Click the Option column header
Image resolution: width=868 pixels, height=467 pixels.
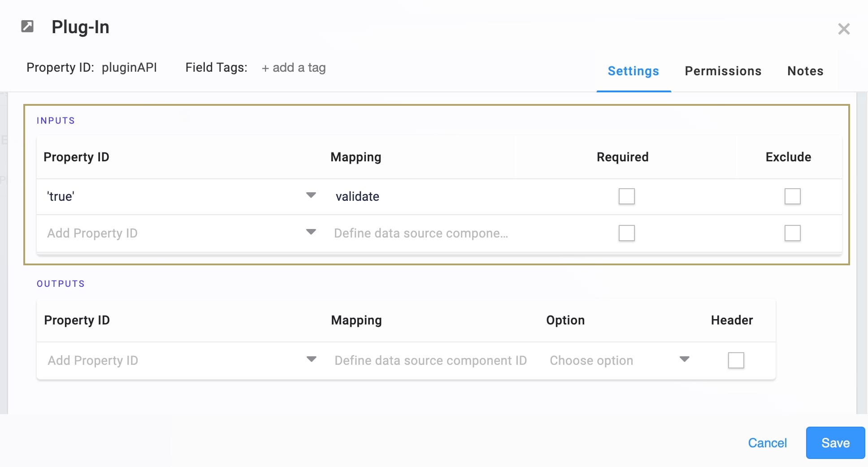point(565,320)
